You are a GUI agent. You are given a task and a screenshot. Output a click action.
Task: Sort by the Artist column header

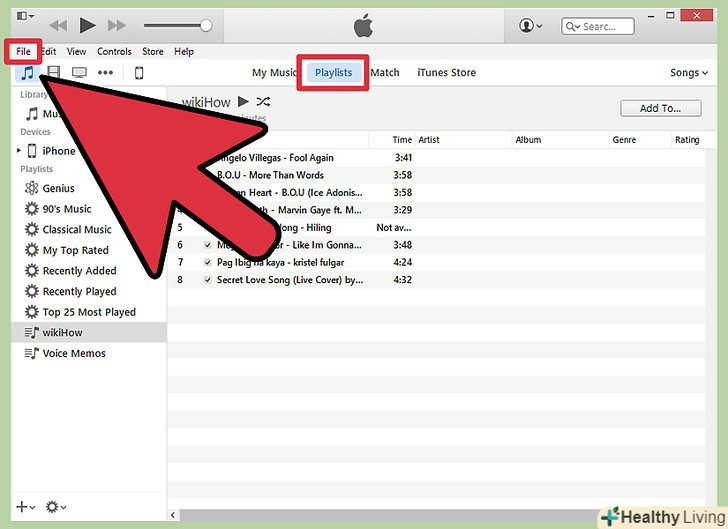(429, 140)
